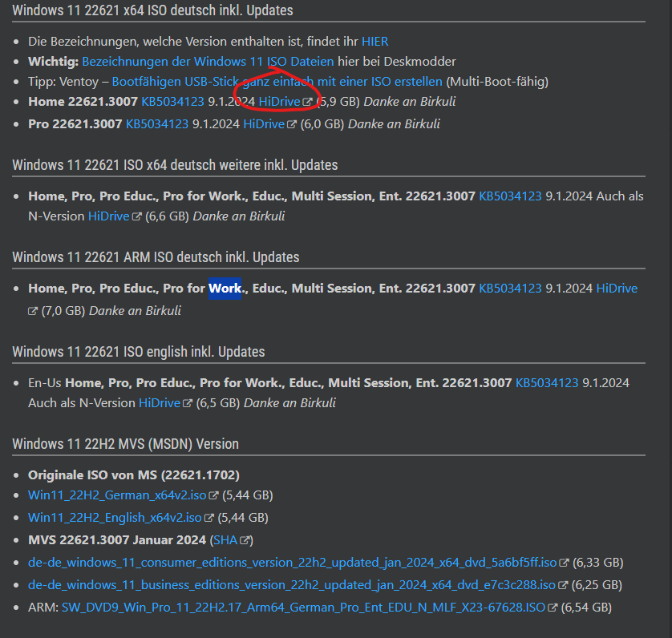Screen dimensions: 672x638
Task: Open HiDrive link for 6,6 GB N-Version
Action: coord(109,216)
